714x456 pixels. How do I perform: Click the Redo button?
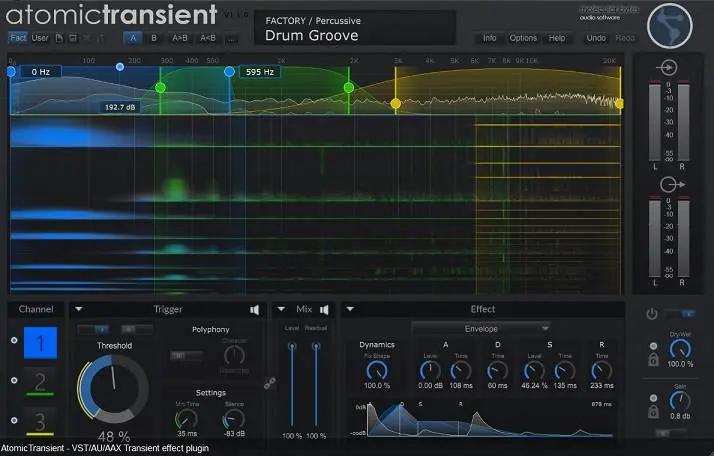click(625, 38)
